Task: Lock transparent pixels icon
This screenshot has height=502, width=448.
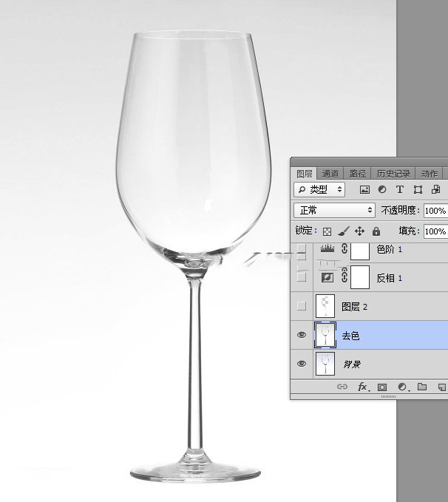Action: [x=327, y=231]
